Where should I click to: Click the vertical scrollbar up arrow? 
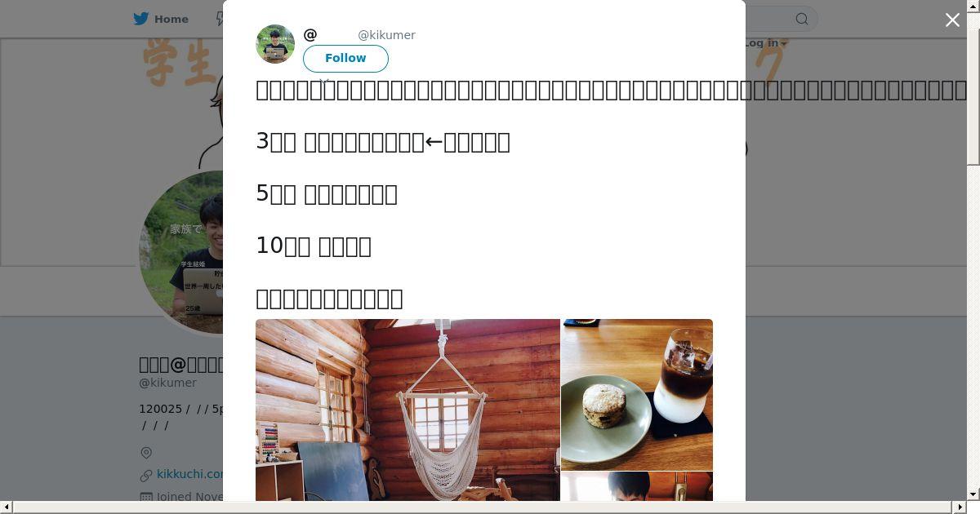pos(973,6)
